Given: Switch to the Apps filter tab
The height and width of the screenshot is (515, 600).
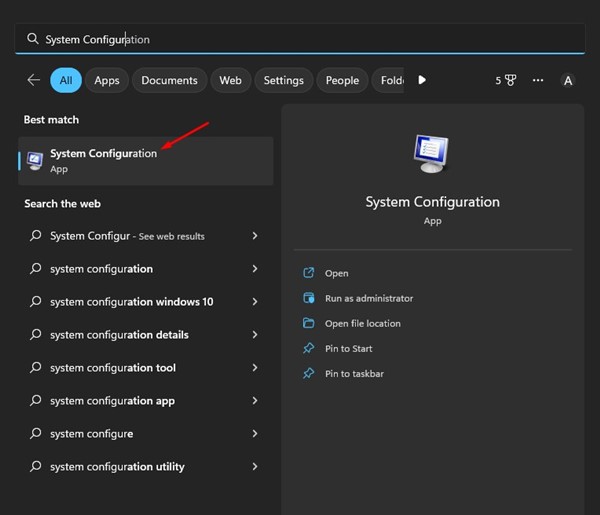Looking at the screenshot, I should tap(107, 80).
